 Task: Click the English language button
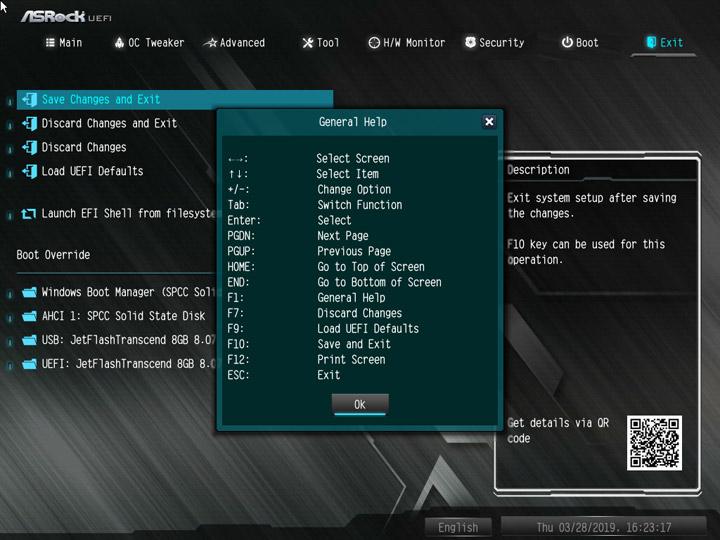[458, 527]
